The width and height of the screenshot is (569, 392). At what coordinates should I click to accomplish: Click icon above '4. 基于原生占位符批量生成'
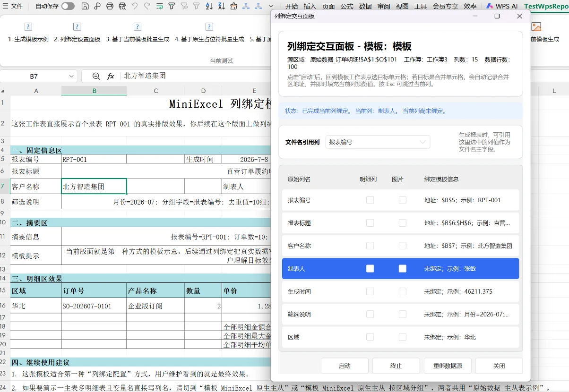pyautogui.click(x=209, y=27)
